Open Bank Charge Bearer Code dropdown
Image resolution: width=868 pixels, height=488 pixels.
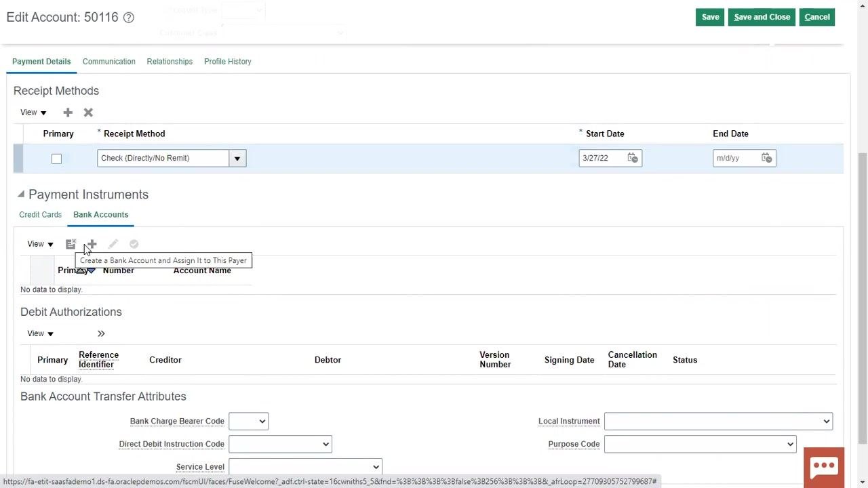[x=248, y=421]
